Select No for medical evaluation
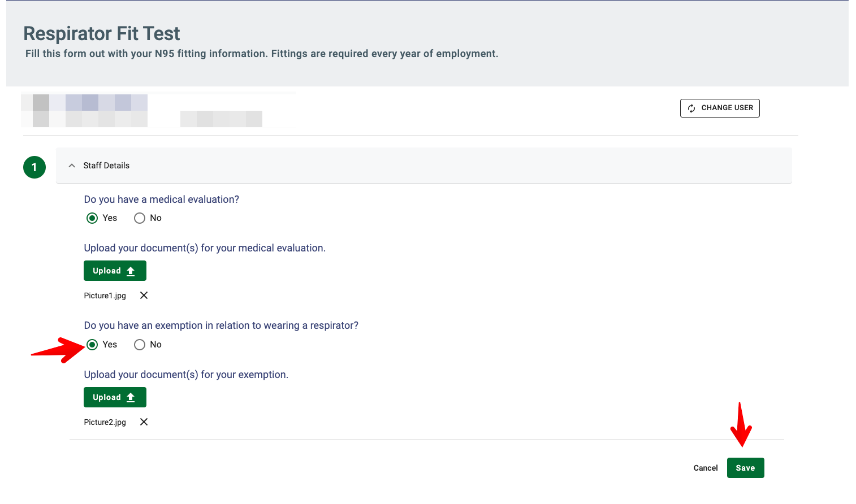 click(x=140, y=218)
